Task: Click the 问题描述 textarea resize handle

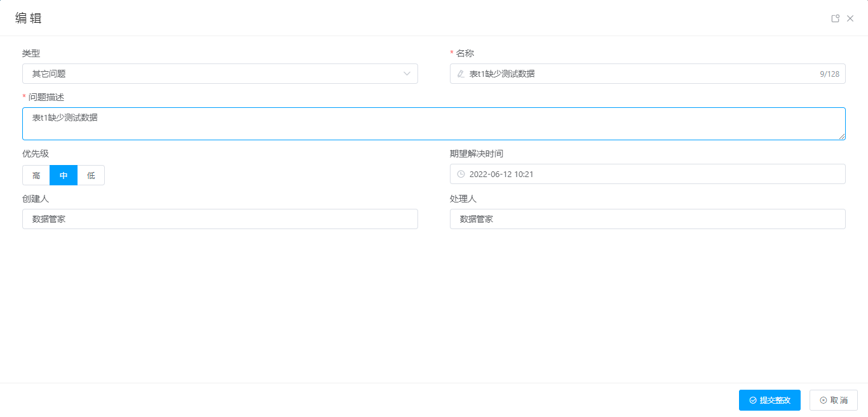Action: coord(842,136)
